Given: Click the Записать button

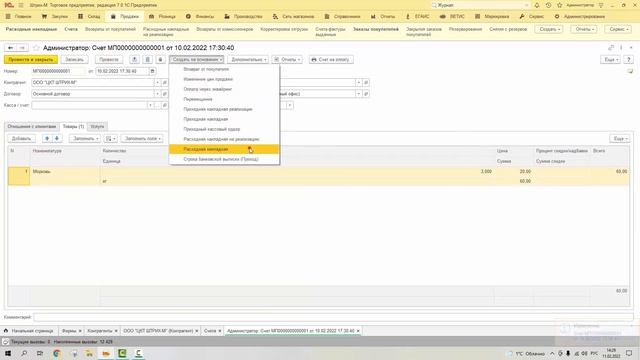Looking at the screenshot, I should coord(75,60).
